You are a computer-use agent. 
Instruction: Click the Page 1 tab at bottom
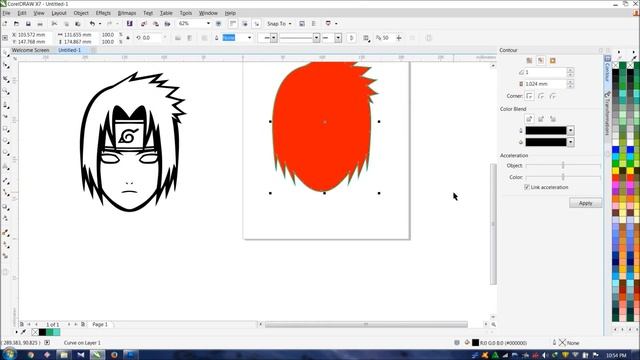(x=100, y=324)
